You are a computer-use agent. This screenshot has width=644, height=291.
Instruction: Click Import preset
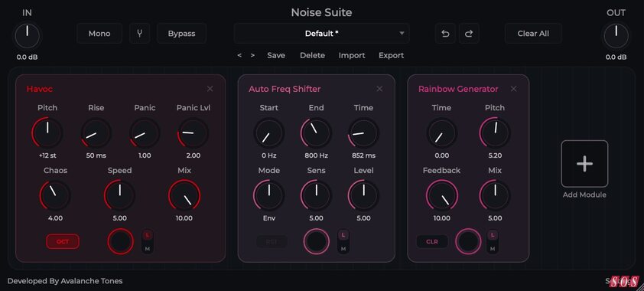352,55
